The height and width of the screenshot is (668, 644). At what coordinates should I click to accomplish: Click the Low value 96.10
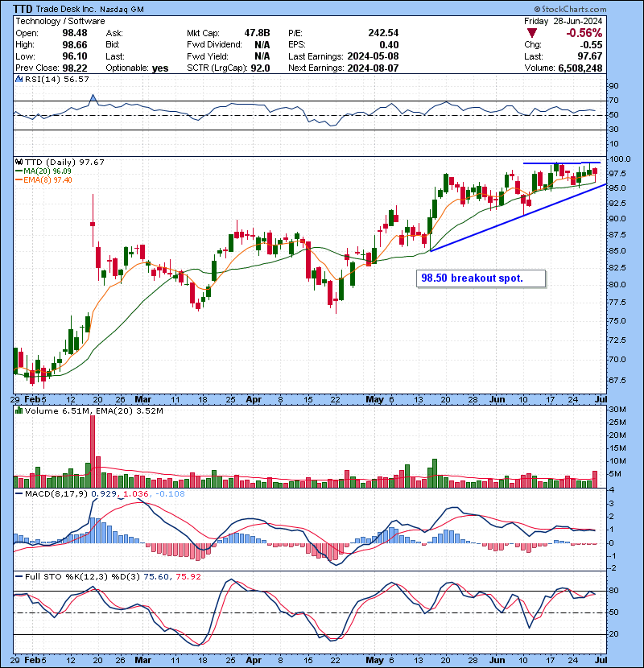click(75, 56)
